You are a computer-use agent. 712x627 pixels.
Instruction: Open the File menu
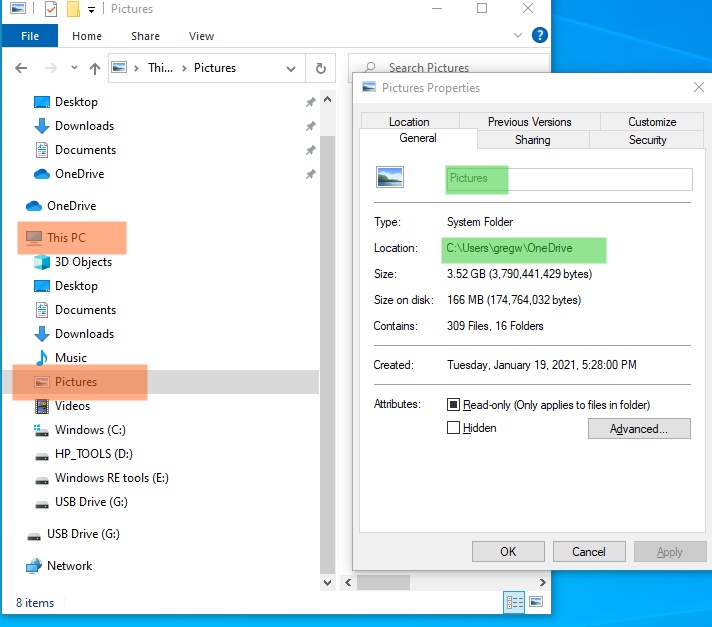(x=30, y=36)
